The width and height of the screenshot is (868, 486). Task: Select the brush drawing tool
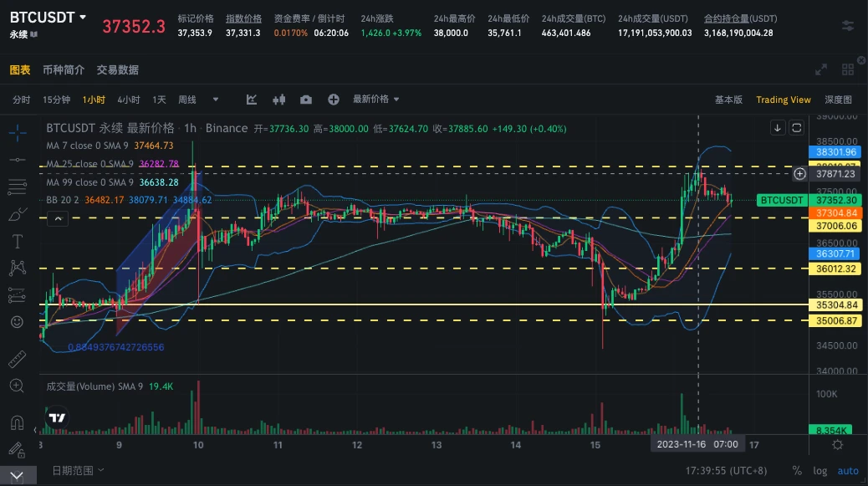point(17,215)
